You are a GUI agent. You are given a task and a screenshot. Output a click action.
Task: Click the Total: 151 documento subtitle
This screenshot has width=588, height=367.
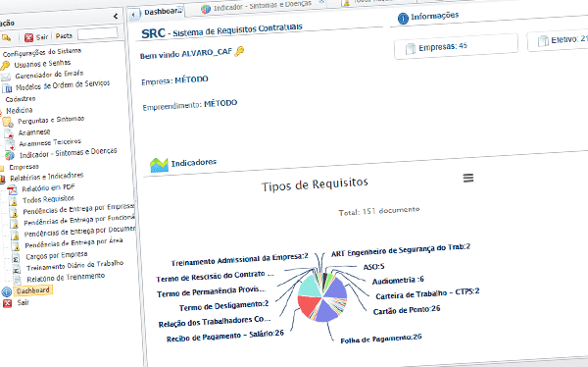point(378,211)
